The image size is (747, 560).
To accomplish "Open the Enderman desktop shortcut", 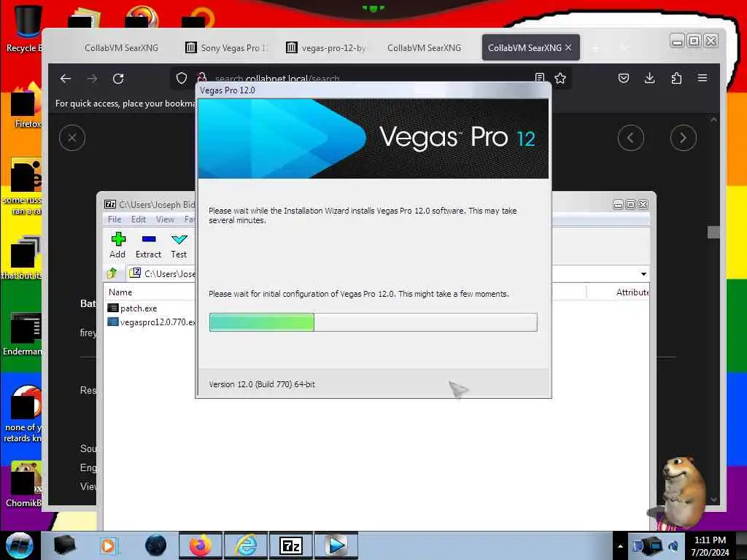I will click(23, 334).
